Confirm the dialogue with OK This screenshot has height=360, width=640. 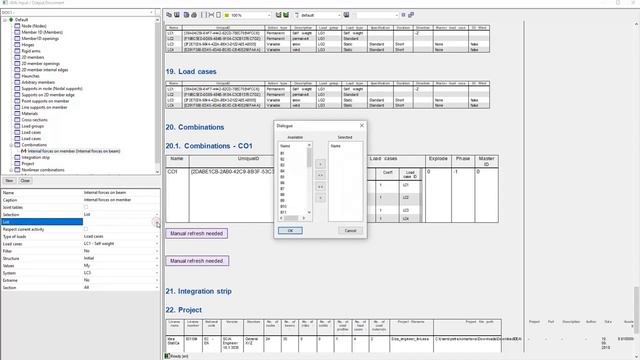coord(290,231)
